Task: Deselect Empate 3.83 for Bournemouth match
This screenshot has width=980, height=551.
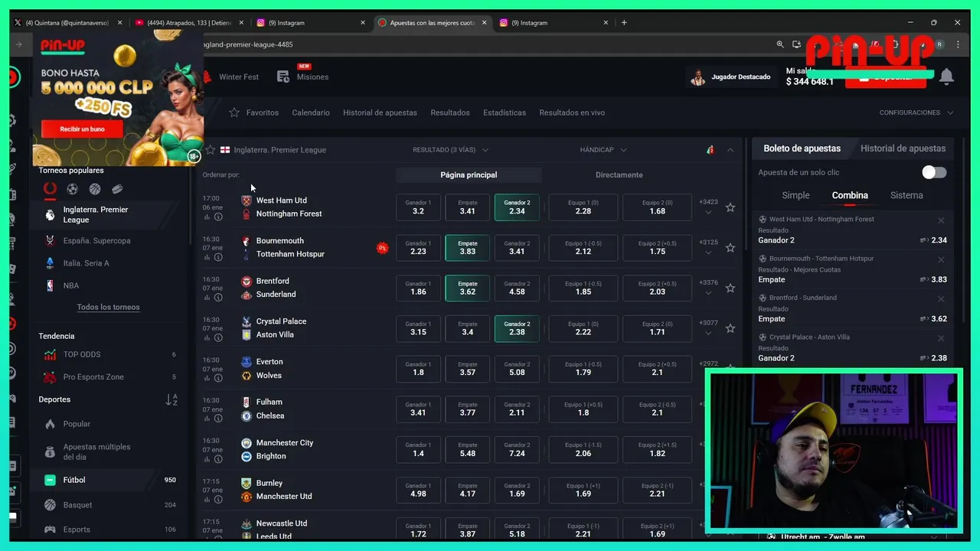Action: click(467, 248)
